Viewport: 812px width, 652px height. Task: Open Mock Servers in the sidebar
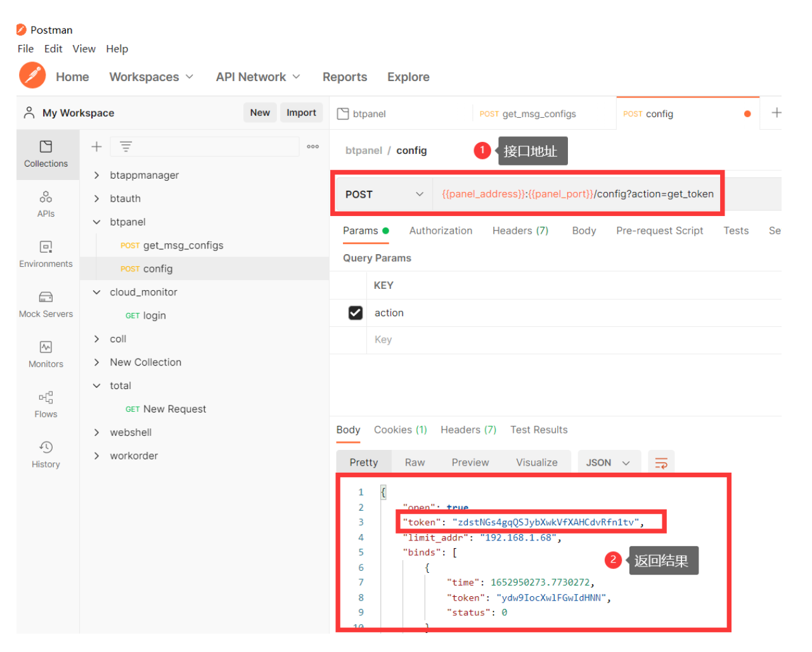tap(46, 304)
